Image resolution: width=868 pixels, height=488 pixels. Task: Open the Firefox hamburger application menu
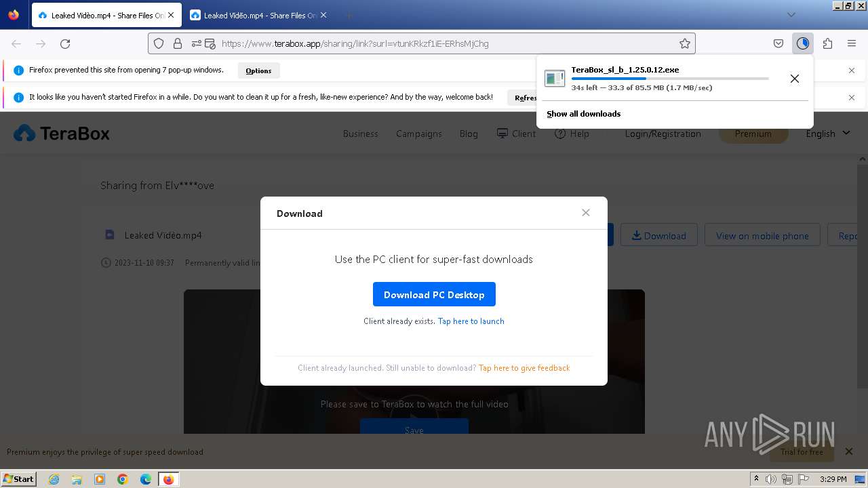852,43
